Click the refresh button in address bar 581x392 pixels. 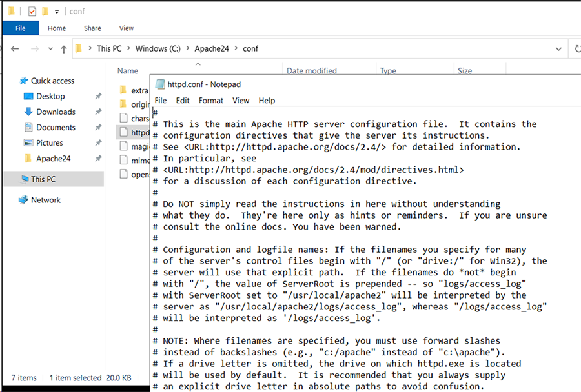tap(576, 49)
